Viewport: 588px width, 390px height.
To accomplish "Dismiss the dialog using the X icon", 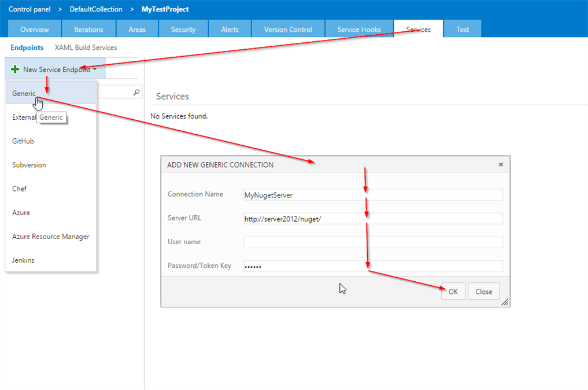I will [x=501, y=164].
